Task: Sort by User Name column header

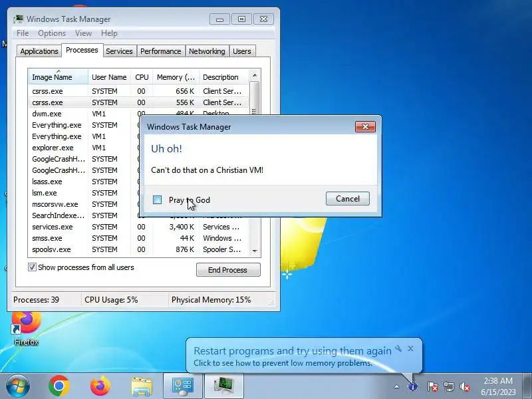Action: 109,77
